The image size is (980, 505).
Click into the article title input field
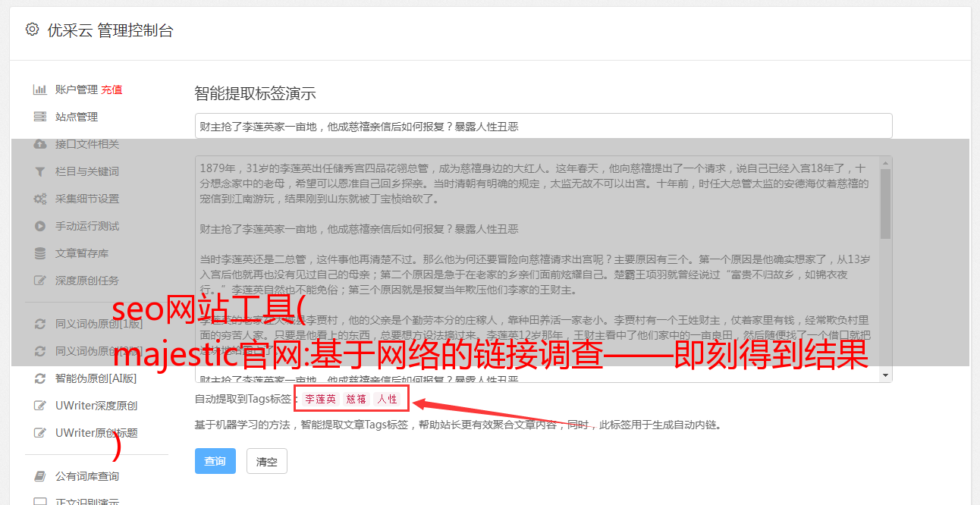click(543, 126)
